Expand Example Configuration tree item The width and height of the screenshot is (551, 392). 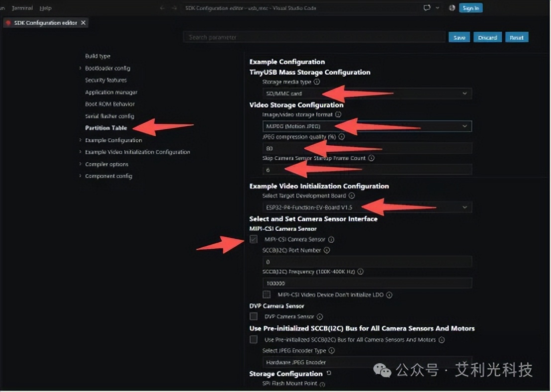point(113,140)
